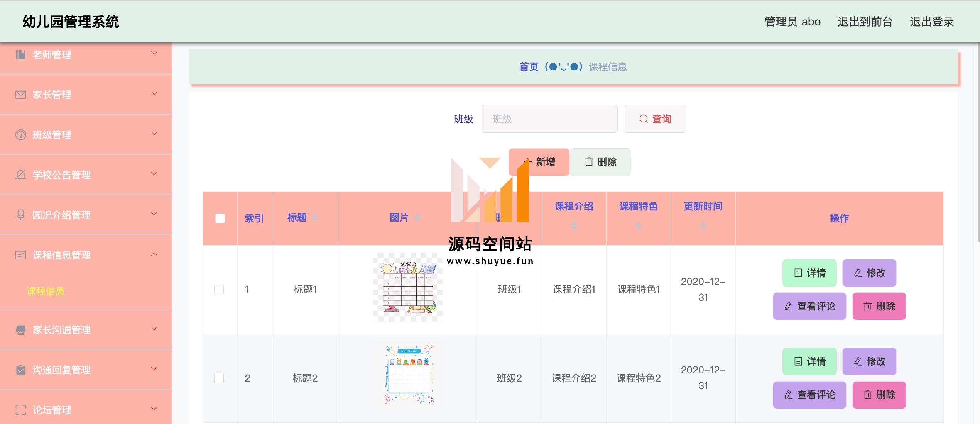Go to 首页 breadcrumb link
This screenshot has height=424, width=980.
click(529, 67)
